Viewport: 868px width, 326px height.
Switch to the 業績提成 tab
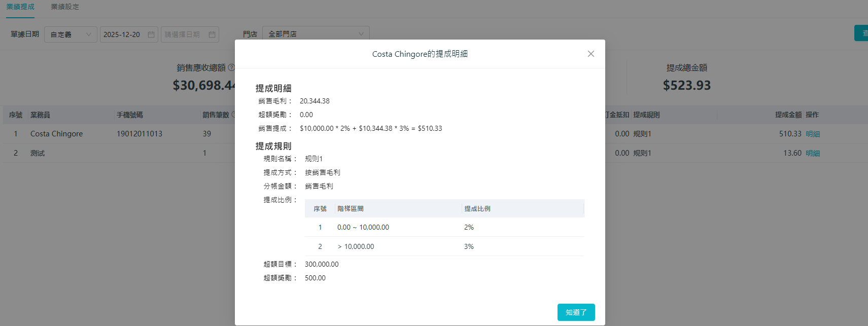click(20, 7)
